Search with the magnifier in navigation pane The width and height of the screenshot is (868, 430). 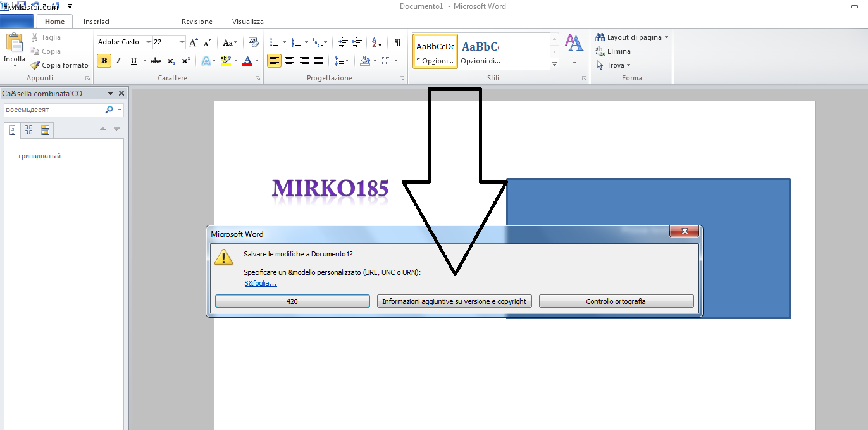(x=109, y=110)
